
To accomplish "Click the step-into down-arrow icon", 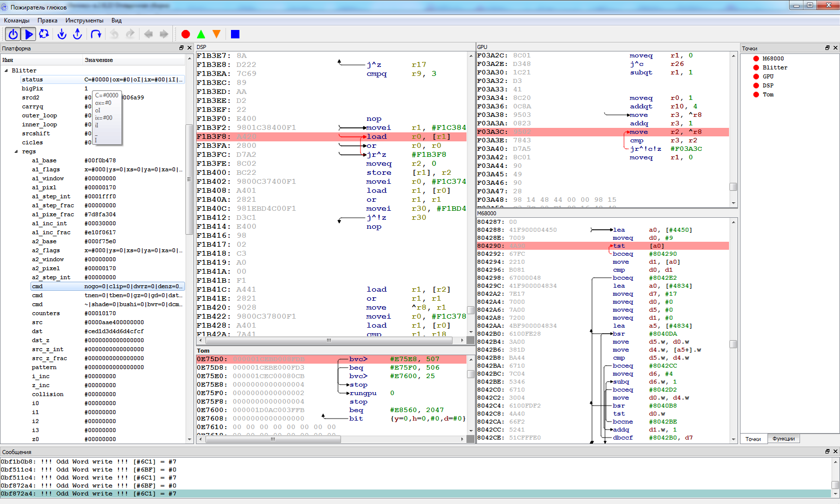I will (61, 34).
